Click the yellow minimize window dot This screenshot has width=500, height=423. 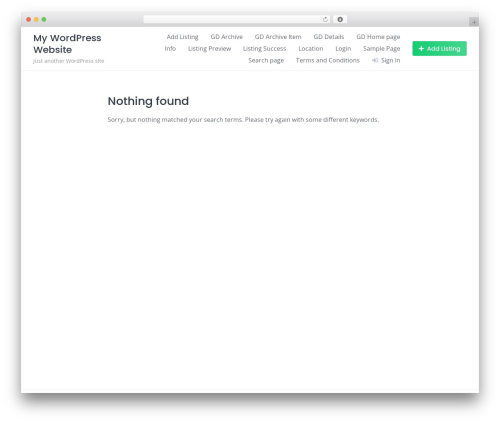pos(36,19)
